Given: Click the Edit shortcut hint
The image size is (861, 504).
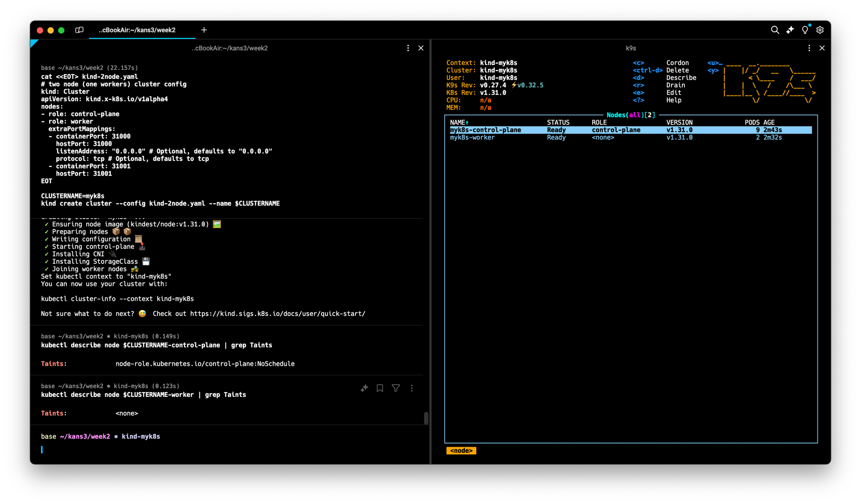Looking at the screenshot, I should [x=674, y=93].
